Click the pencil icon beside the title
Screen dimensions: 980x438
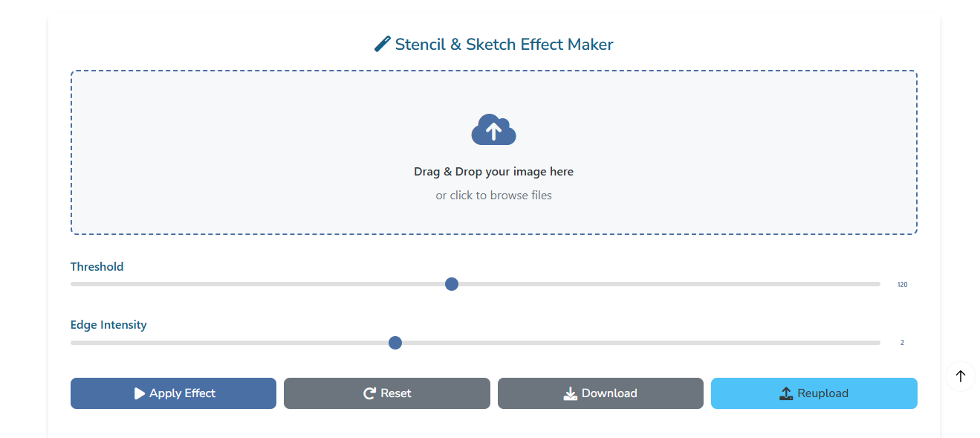click(382, 44)
